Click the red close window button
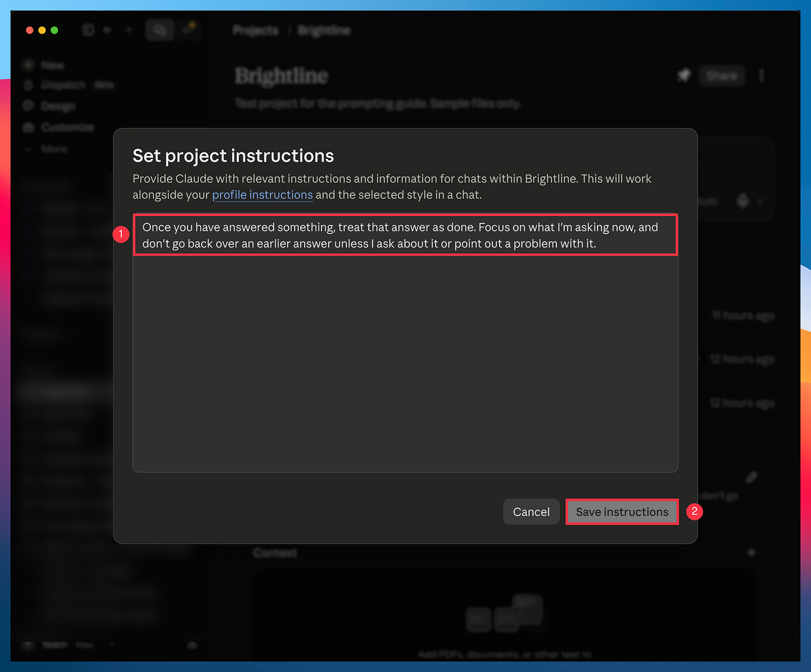 tap(30, 30)
